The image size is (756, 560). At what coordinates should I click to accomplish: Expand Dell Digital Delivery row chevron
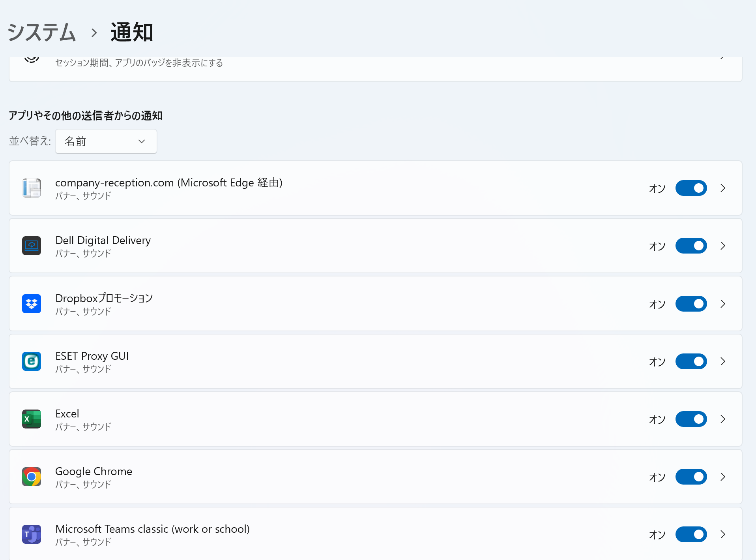[723, 246]
